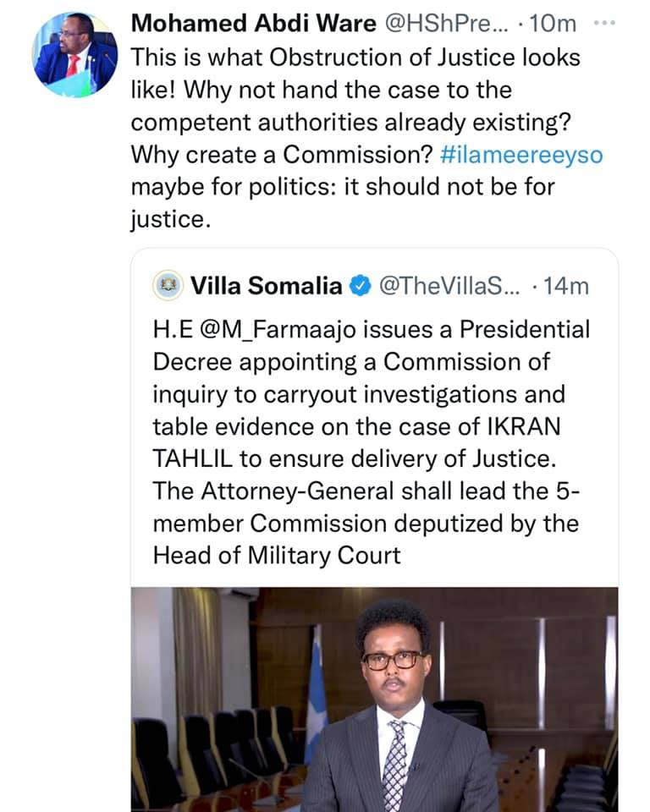Viewport: 650px width, 812px height.
Task: Open the Mohamed Abdi Ware display name
Action: [253, 25]
